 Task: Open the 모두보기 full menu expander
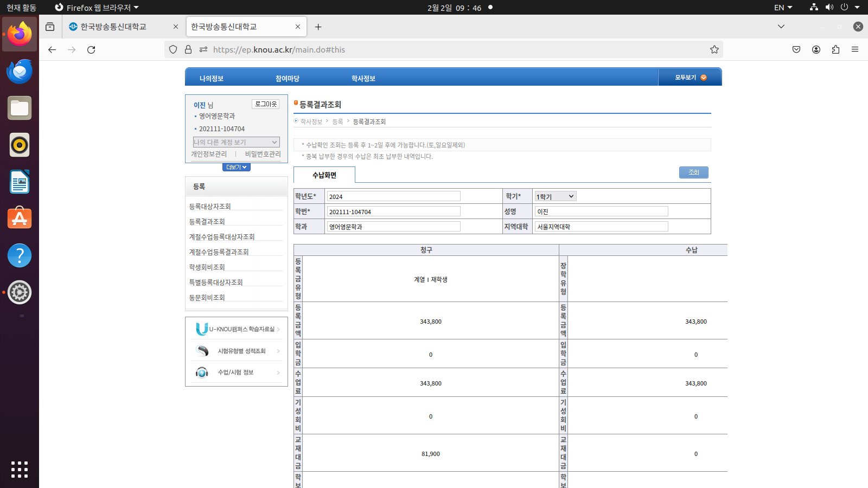pos(690,78)
